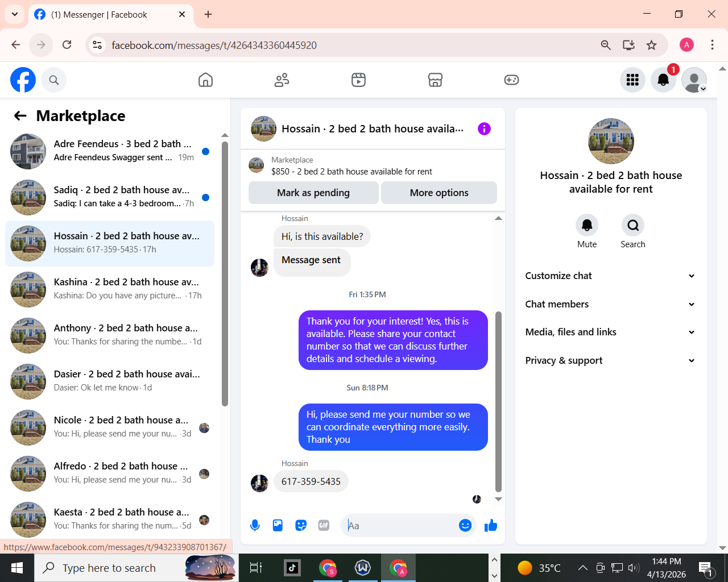This screenshot has width=728, height=582.
Task: Open the $850 Marketplace listing link
Action: point(351,172)
